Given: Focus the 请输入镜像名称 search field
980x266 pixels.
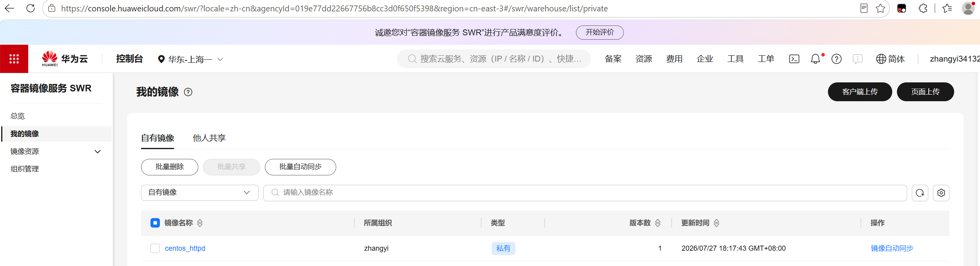Looking at the screenshot, I should 585,193.
